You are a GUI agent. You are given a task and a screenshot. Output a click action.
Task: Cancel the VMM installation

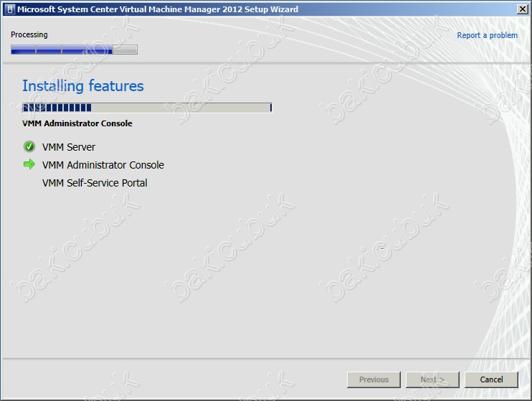[491, 379]
